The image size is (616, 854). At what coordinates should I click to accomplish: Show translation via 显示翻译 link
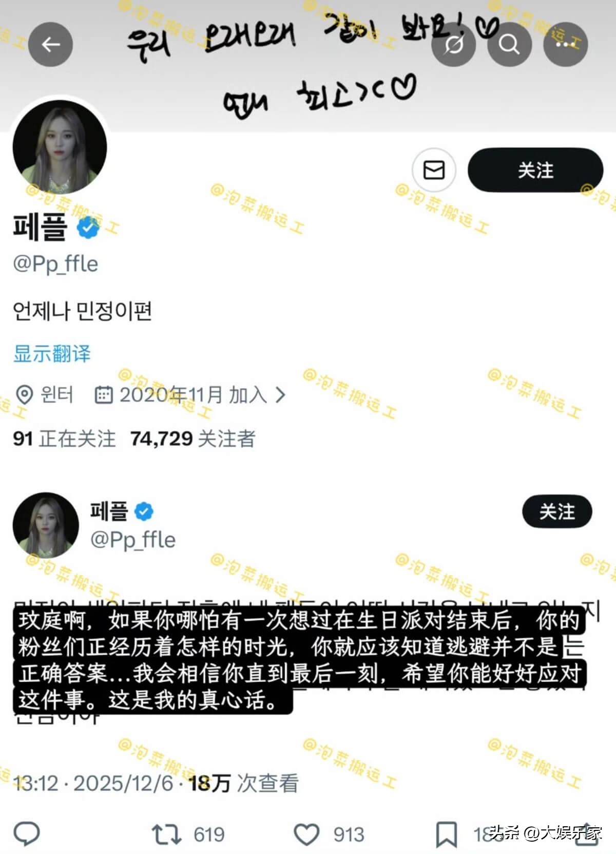point(52,353)
